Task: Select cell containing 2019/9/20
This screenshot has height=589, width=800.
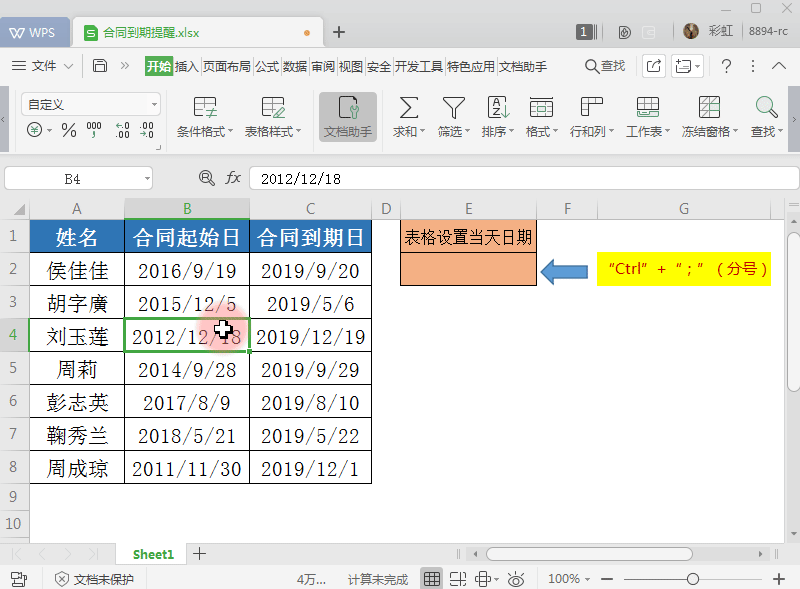Action: [x=310, y=271]
